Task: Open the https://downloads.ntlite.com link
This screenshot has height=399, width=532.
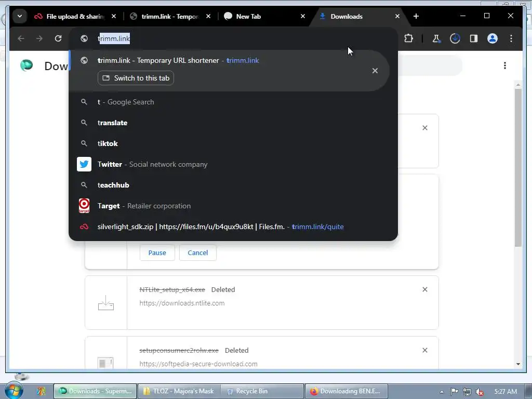Action: coord(182,303)
